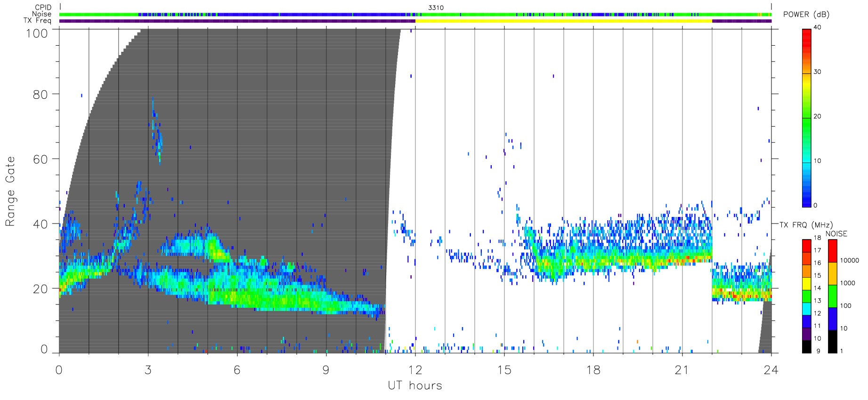Click the 'POWER (dB)' legend title
Screen dimensions: 868x400
click(x=806, y=15)
